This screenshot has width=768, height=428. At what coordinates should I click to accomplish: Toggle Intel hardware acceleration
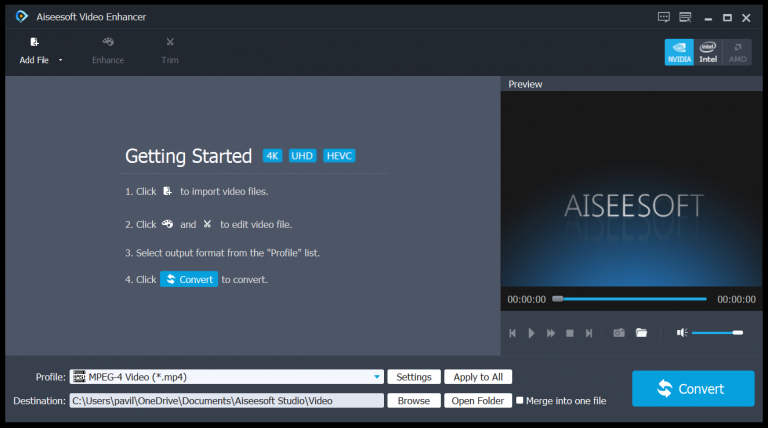(708, 52)
